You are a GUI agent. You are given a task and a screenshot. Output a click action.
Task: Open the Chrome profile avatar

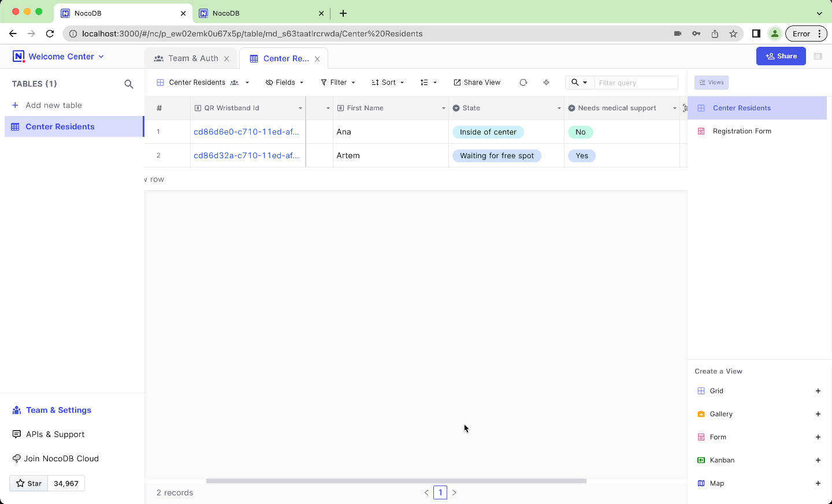775,33
